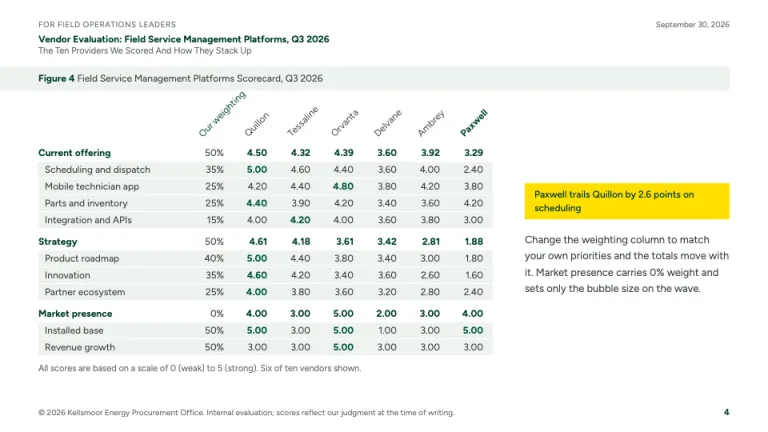Screen dimensions: 768x432
Task: Click Quillon's 5.00 Scheduling and dispatch score
Action: click(x=257, y=169)
